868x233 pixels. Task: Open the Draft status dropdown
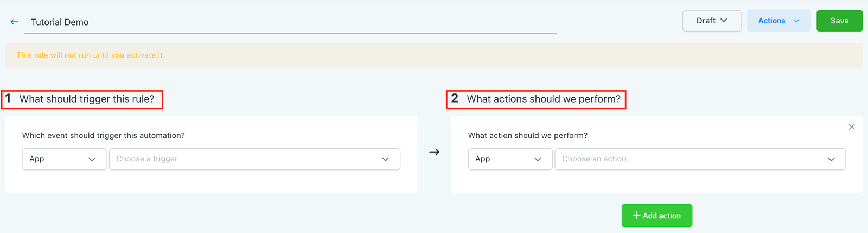[x=711, y=21]
